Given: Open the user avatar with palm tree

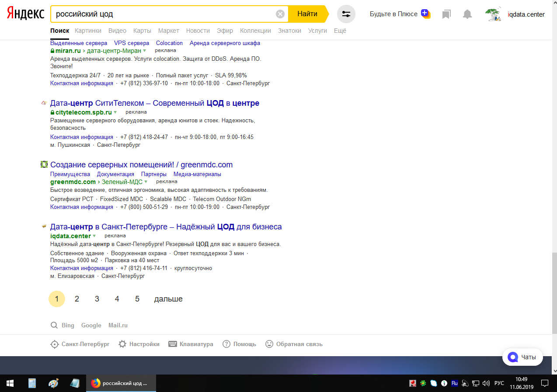Looking at the screenshot, I should pyautogui.click(x=494, y=14).
